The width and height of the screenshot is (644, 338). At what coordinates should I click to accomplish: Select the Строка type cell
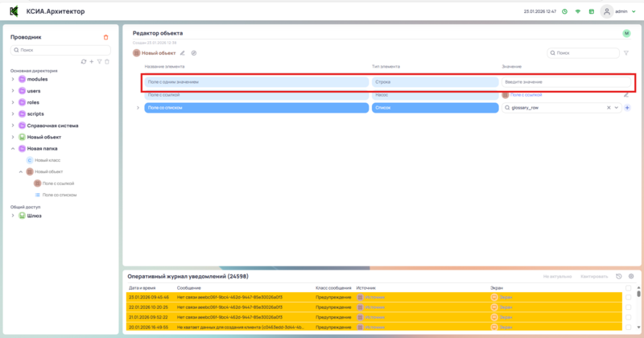coord(435,82)
